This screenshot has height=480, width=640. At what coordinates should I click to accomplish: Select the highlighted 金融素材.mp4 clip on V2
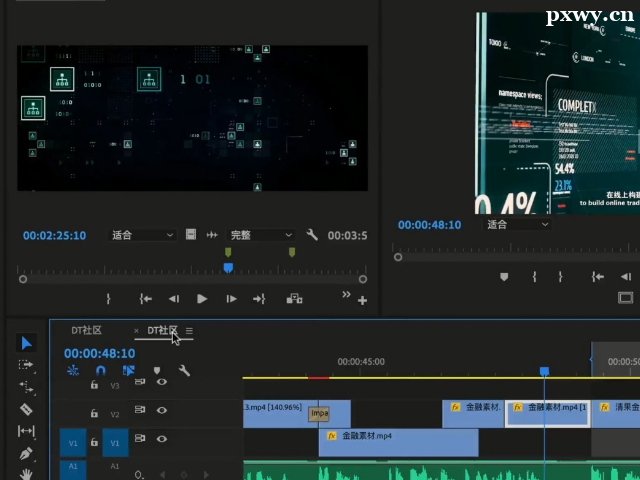click(547, 412)
